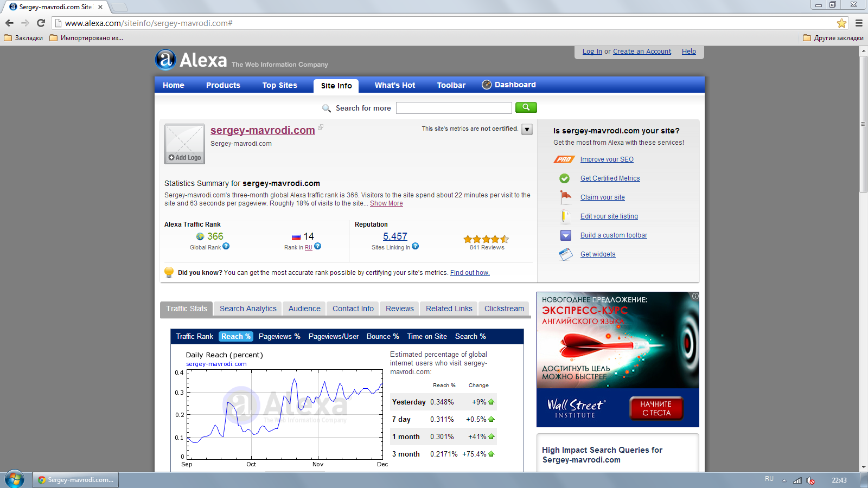
Task: Click the 5,457 sites linking link
Action: click(x=395, y=236)
